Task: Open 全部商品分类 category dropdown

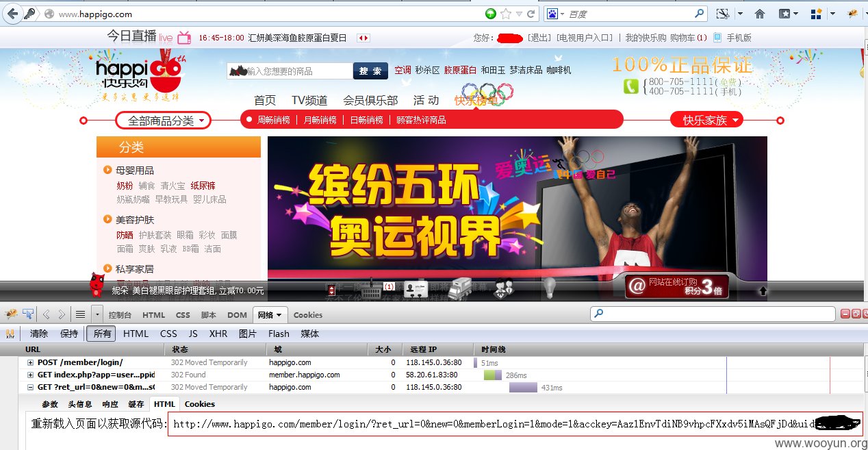Action: click(163, 121)
